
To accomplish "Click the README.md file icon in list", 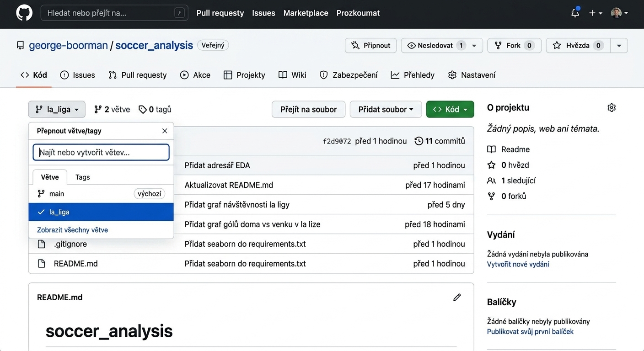I will [x=42, y=264].
